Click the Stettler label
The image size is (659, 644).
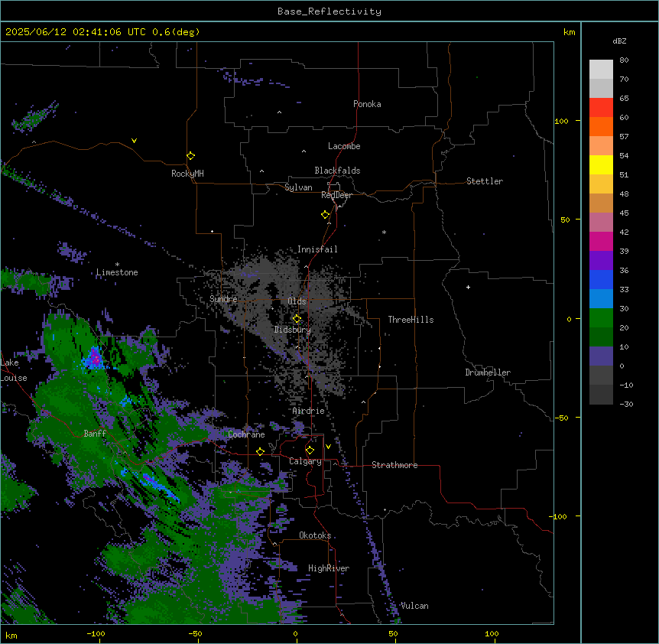[x=484, y=181]
